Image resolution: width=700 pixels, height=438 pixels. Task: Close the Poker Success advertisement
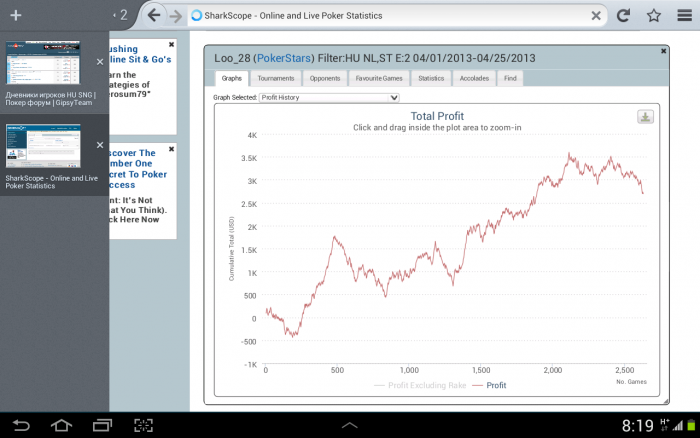coord(171,149)
